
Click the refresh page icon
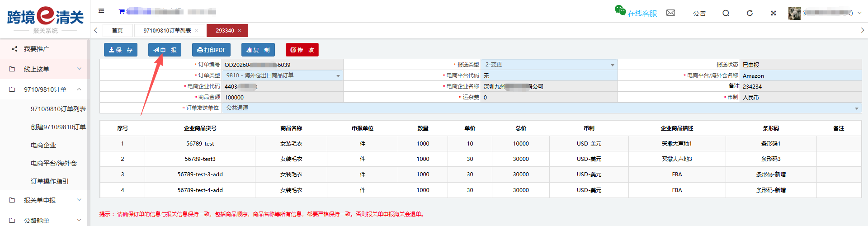click(x=750, y=13)
